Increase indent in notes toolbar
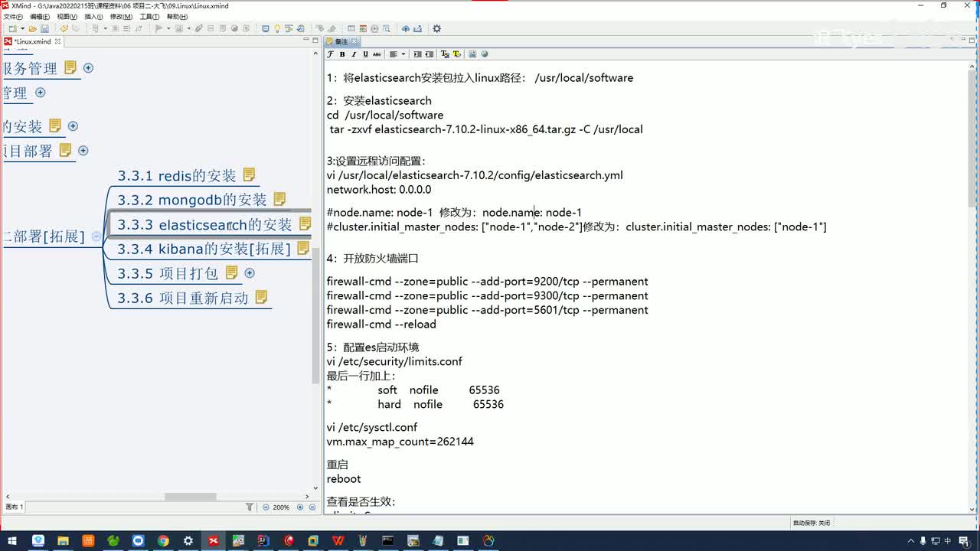Screen dimensions: 980x551 coord(417,54)
